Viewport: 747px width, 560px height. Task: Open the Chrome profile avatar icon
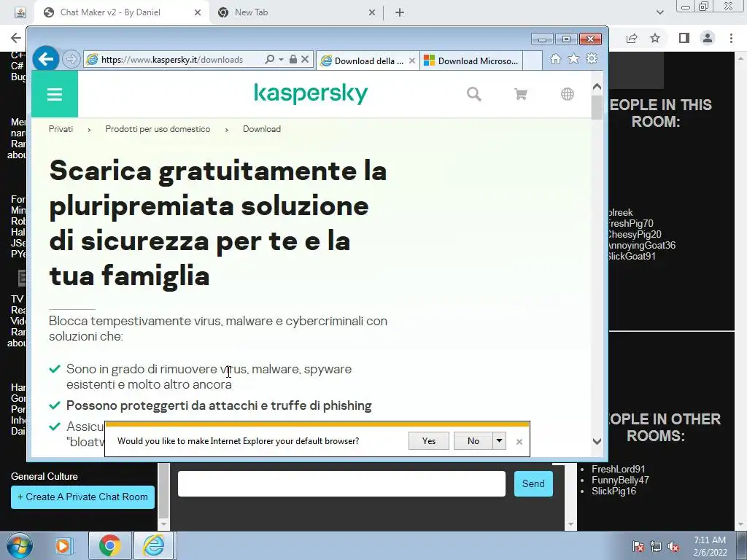pos(708,38)
